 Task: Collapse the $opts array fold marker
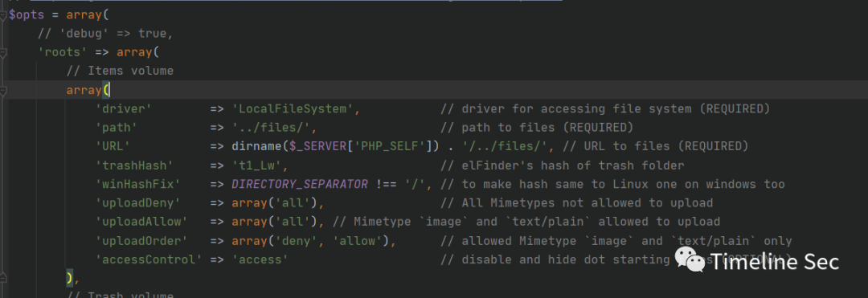pos(3,16)
